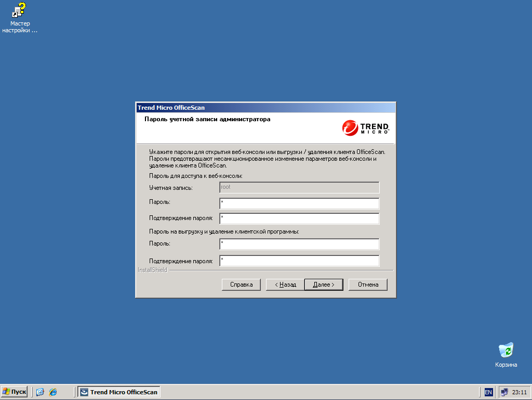Click the clock showing 23:11
Viewport: 532px width, 400px height.
[519, 392]
